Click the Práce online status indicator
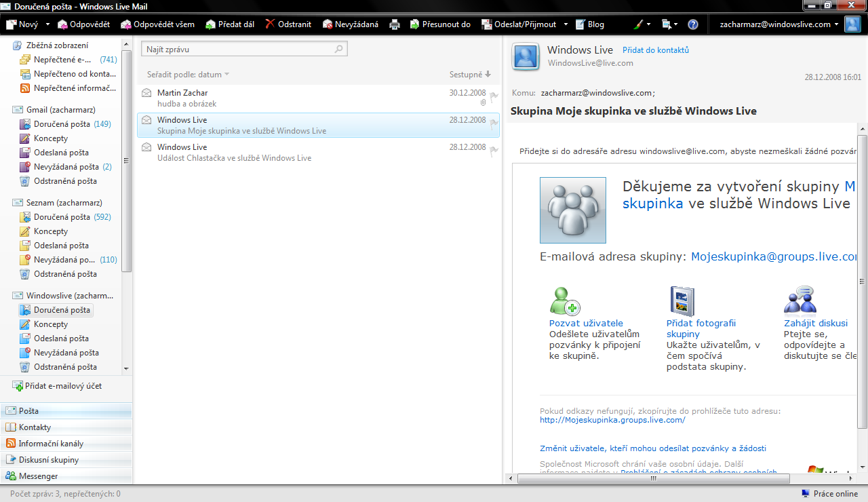 coord(829,494)
